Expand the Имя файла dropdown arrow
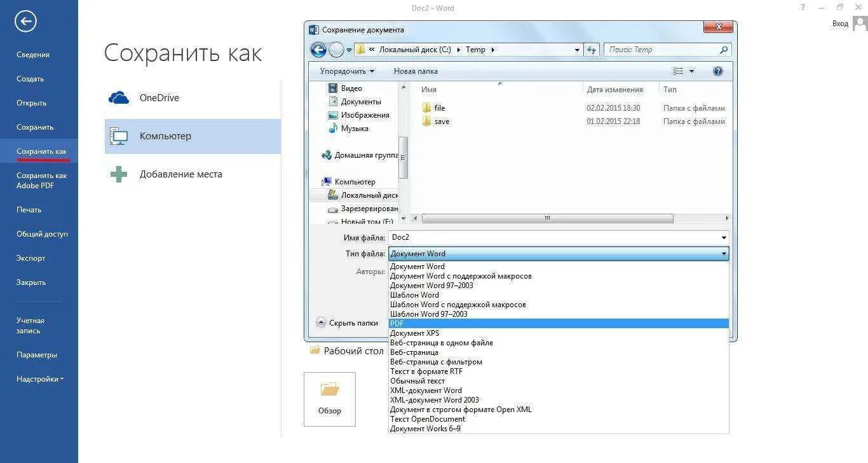Viewport: 868px width, 463px height. click(x=724, y=238)
